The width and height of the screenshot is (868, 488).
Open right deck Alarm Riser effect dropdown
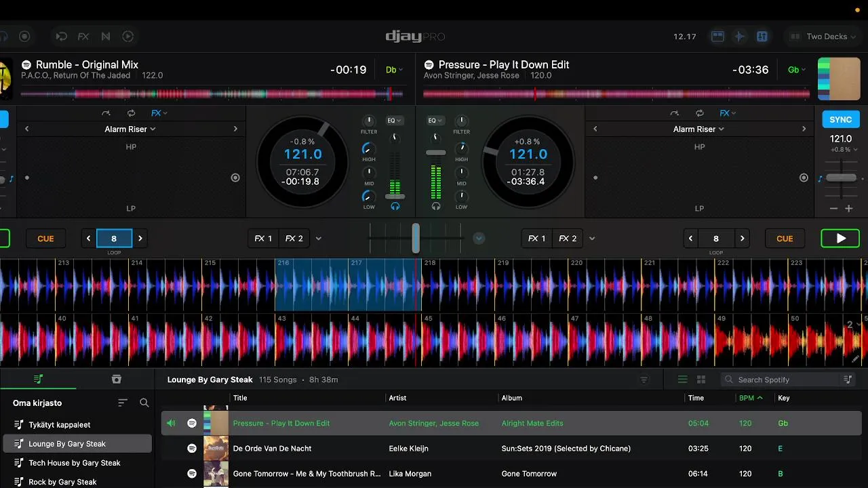click(x=698, y=129)
